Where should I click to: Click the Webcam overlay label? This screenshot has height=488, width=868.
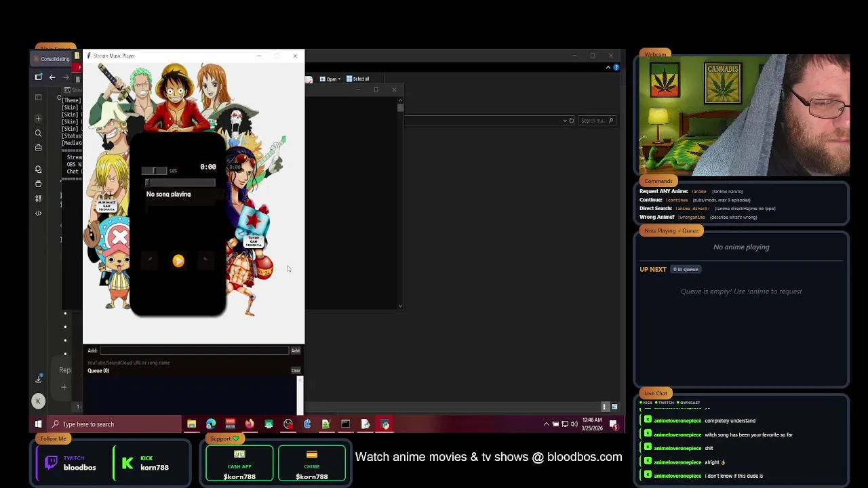[655, 55]
